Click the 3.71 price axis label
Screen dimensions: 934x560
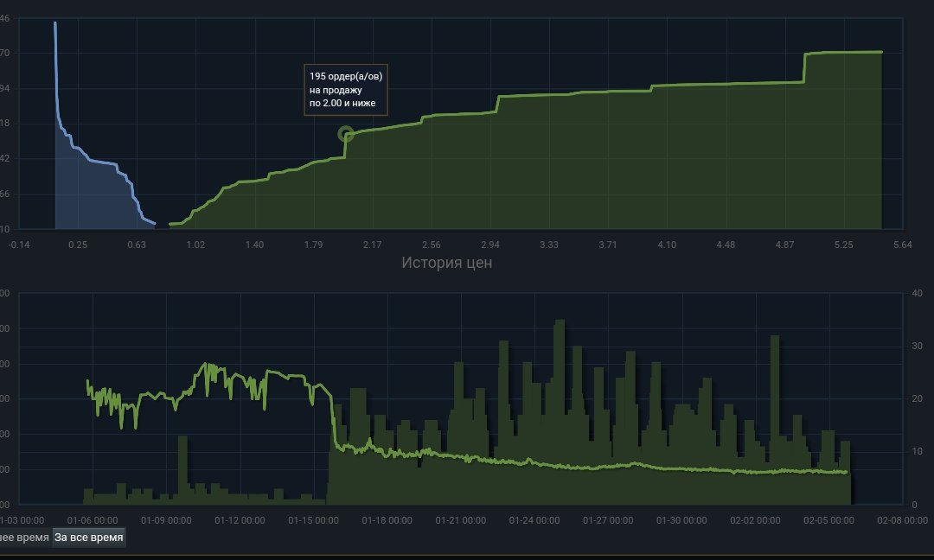(608, 245)
